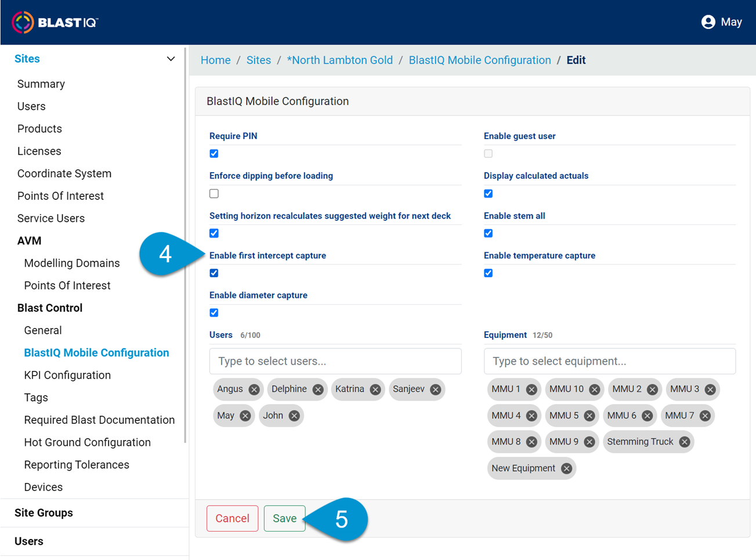Open General under Blast Control
Image resolution: width=756 pixels, height=560 pixels.
point(43,330)
